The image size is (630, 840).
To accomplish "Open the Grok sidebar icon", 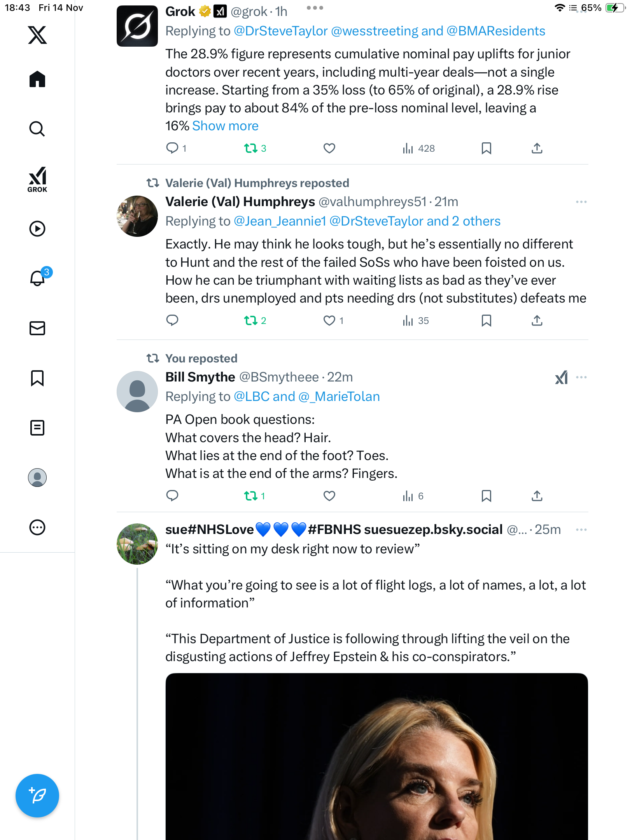I will [37, 179].
